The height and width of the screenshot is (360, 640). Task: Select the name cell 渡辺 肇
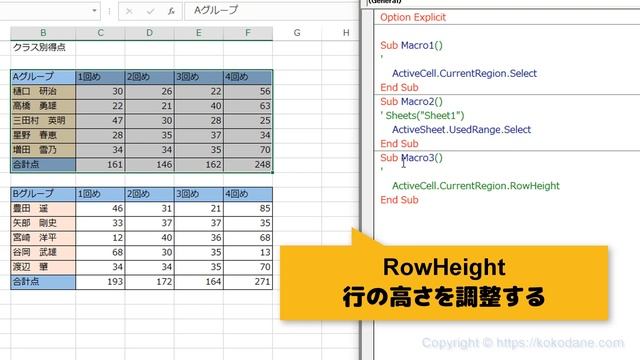tap(43, 267)
